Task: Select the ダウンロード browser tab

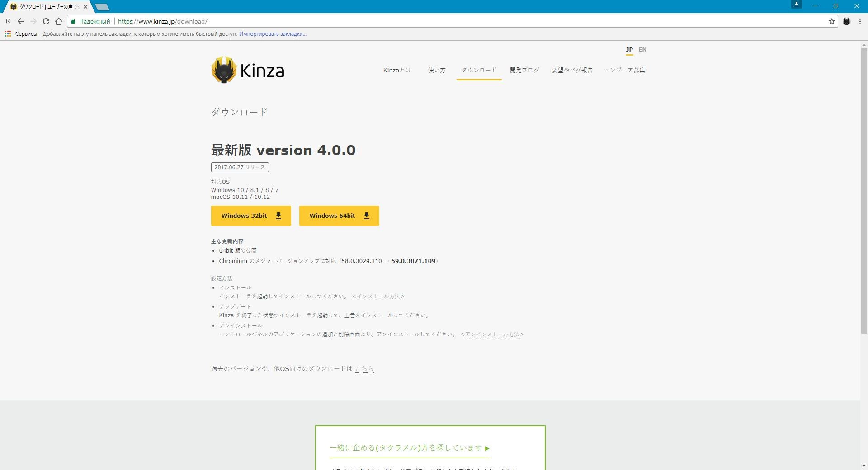Action: pos(48,7)
